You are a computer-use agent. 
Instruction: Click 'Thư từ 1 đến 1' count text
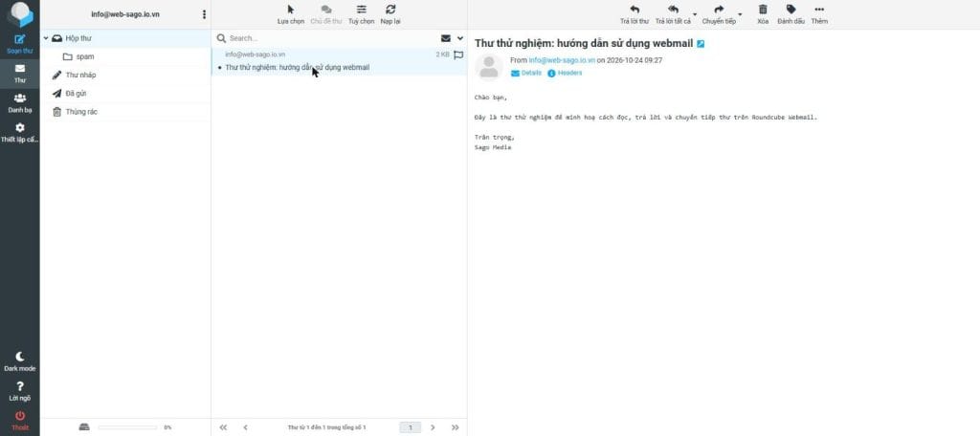point(327,427)
